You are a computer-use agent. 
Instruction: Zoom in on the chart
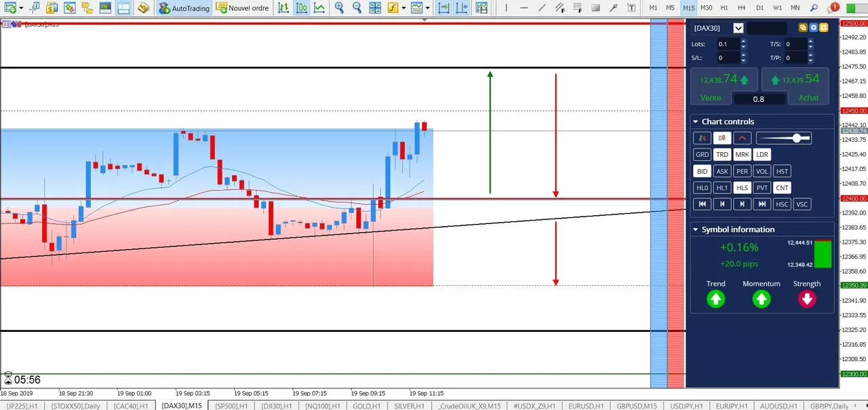click(339, 8)
